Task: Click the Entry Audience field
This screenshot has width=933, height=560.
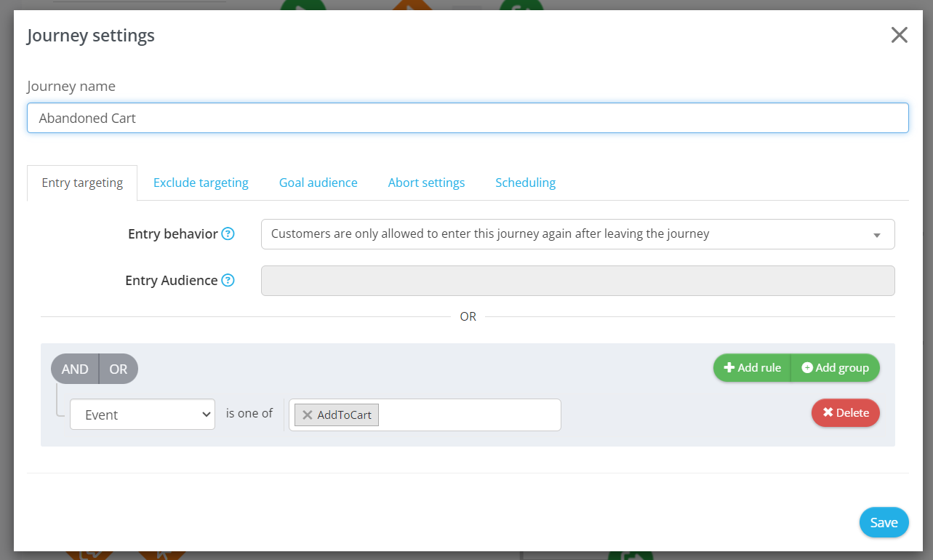Action: click(x=577, y=281)
